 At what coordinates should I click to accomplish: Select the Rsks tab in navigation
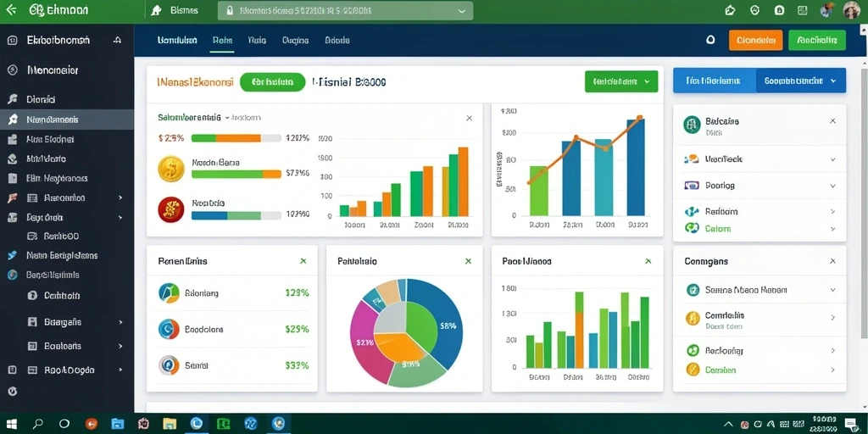pyautogui.click(x=222, y=41)
